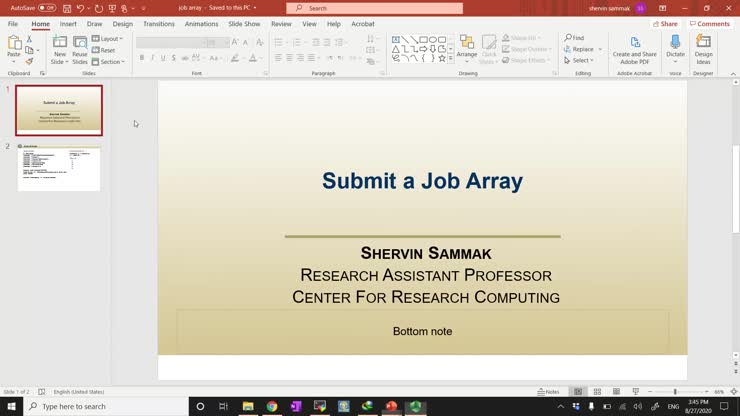Click the text highlight color pen
Screen dimensions: 740x416
click(235, 58)
